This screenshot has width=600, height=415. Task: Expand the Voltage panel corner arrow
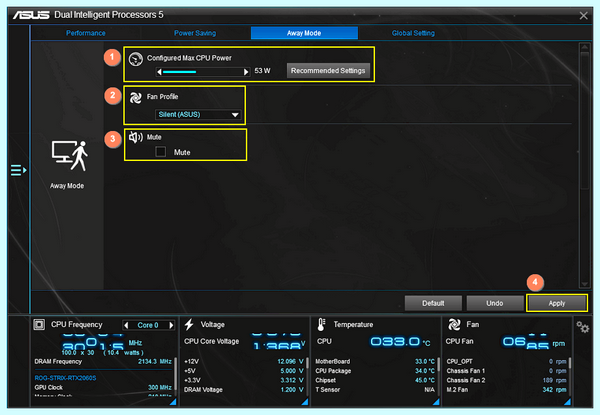tap(305, 402)
